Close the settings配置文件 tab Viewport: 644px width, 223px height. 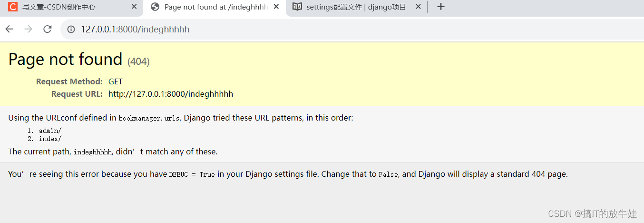[418, 7]
